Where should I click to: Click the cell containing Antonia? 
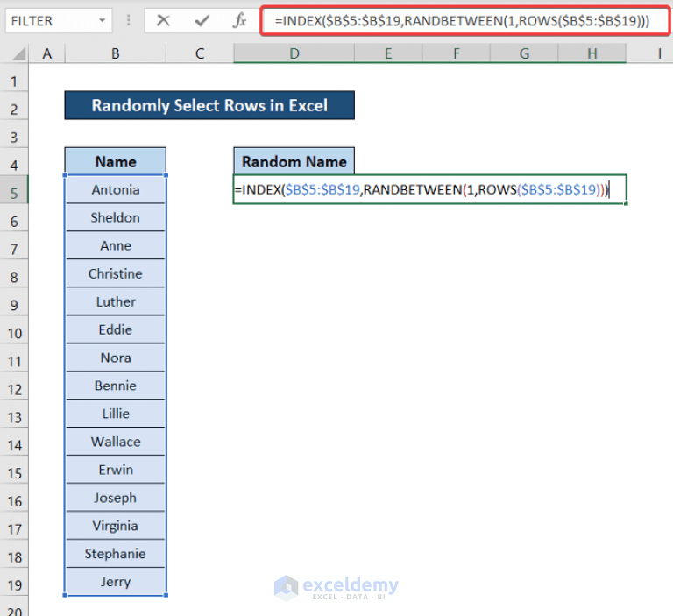pos(116,190)
